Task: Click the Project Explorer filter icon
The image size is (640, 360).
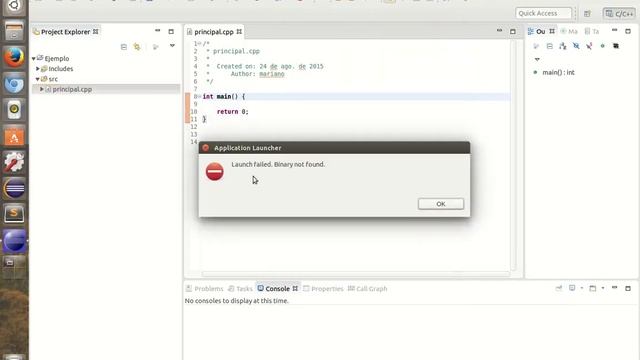Action: click(156, 47)
